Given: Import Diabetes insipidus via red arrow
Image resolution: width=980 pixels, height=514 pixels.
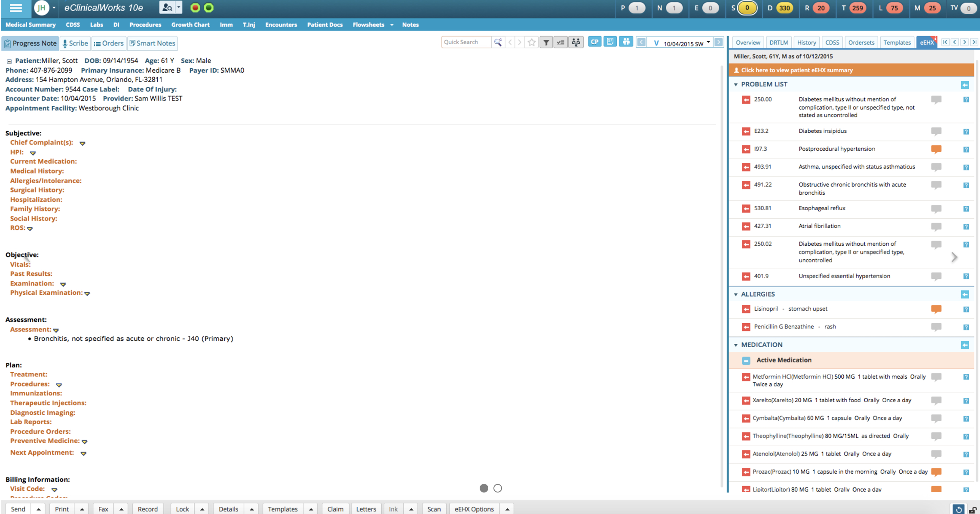Looking at the screenshot, I should 746,132.
